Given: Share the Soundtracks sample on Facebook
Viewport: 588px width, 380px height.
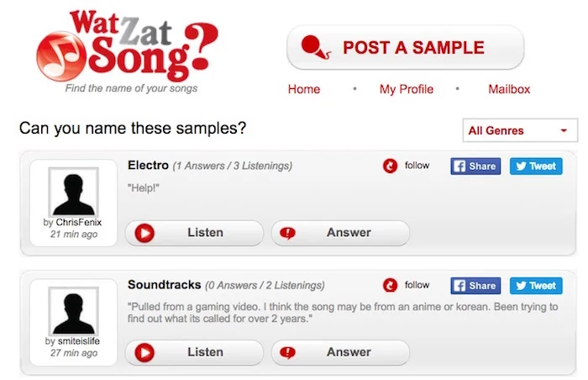Looking at the screenshot, I should point(475,286).
